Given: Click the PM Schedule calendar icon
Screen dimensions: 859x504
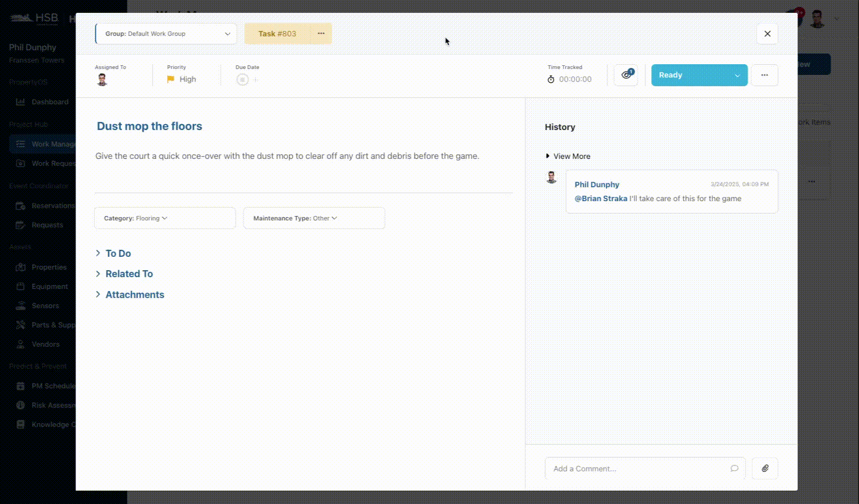Looking at the screenshot, I should pyautogui.click(x=20, y=386).
